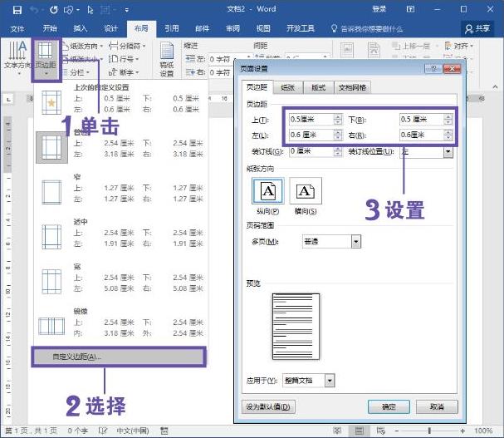Select the 横向 landscape orientation icon
This screenshot has height=438, width=504.
click(306, 191)
